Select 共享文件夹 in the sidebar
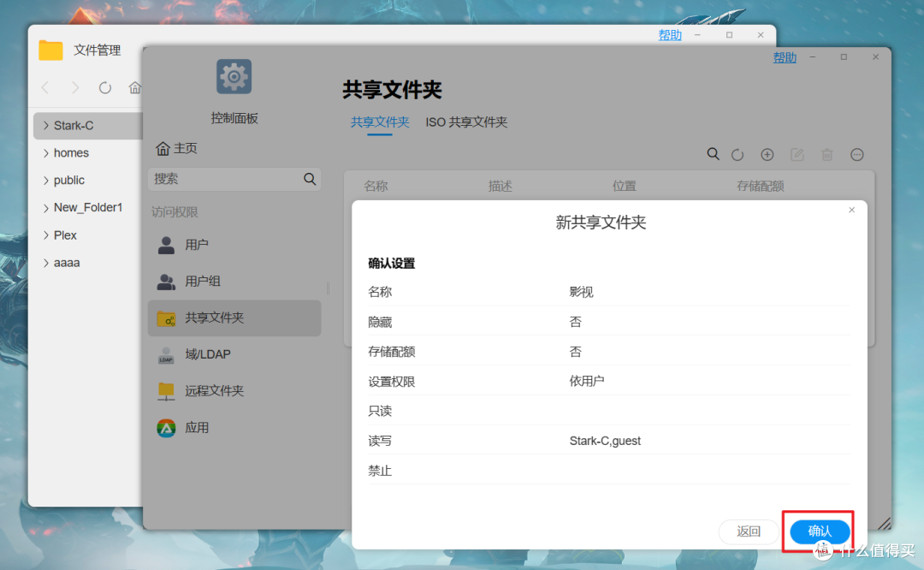This screenshot has height=570, width=924. tap(234, 318)
